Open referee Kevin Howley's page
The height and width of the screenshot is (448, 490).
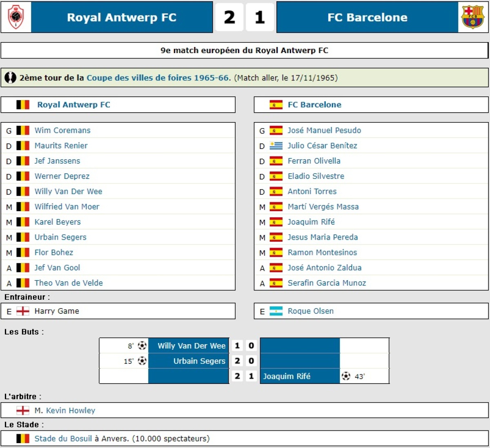point(71,410)
